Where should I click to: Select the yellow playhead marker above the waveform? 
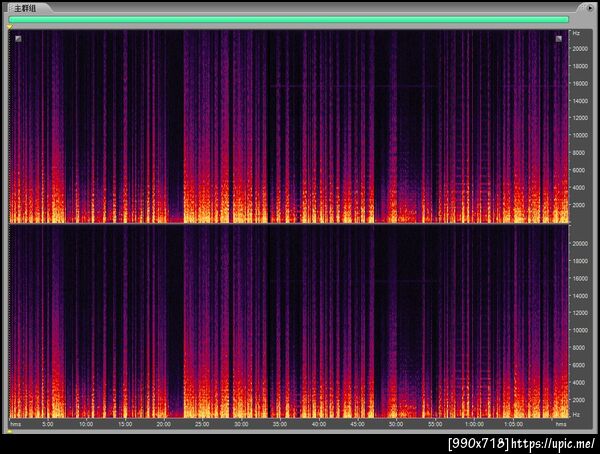tap(10, 27)
